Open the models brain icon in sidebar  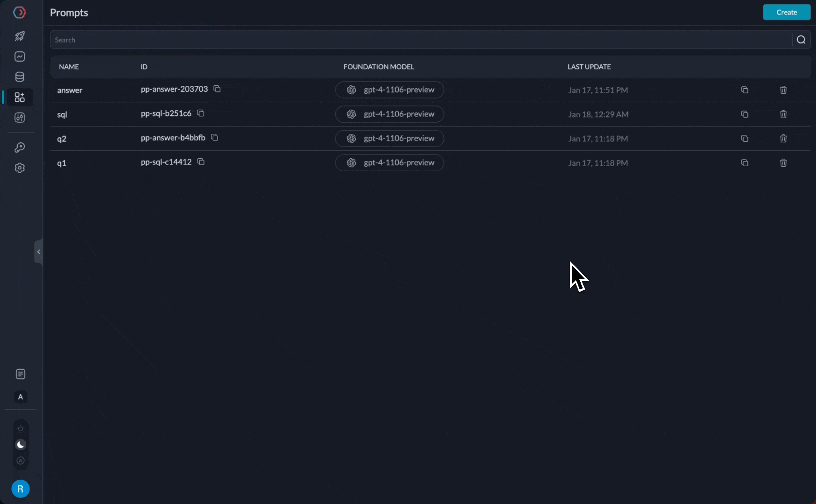[20, 118]
